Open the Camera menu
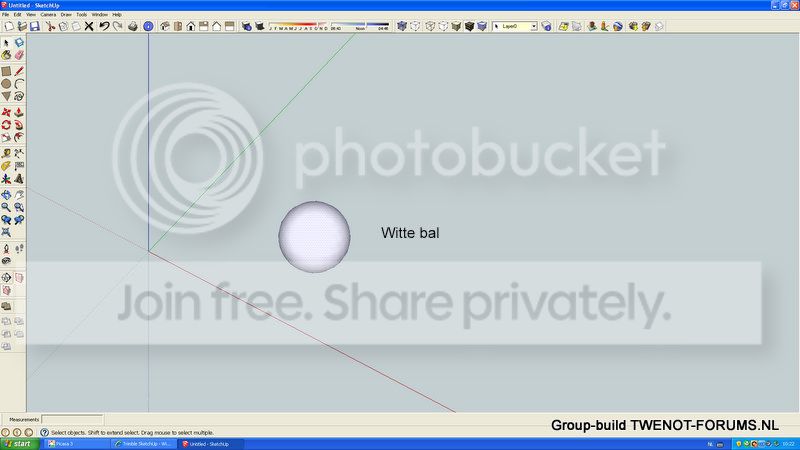800x450 pixels. tap(48, 15)
